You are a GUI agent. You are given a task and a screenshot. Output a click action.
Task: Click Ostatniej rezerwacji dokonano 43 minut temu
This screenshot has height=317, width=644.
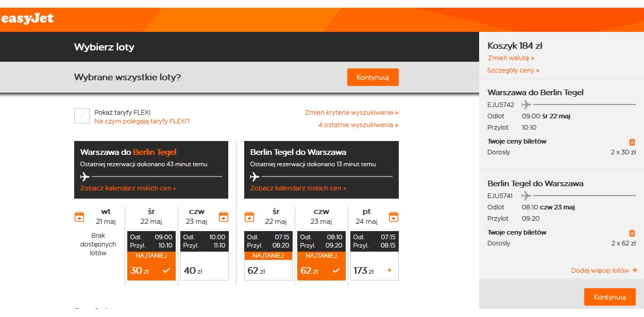(144, 164)
